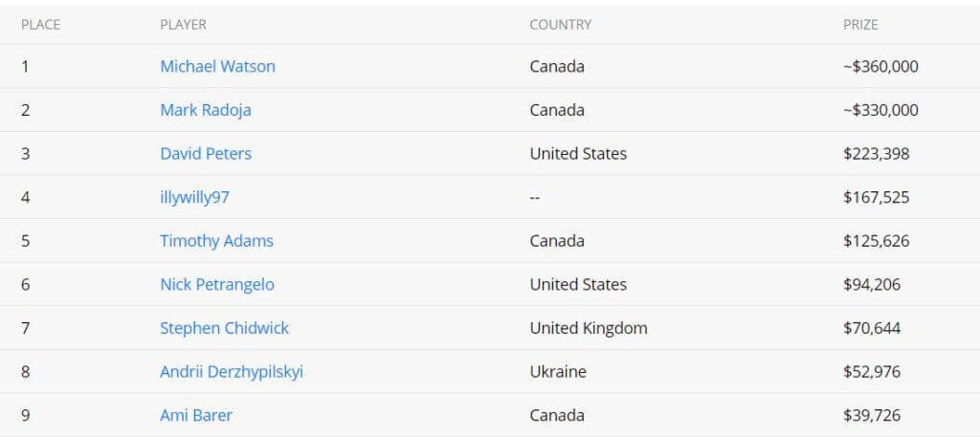Select the illywilly97 player link

pyautogui.click(x=194, y=198)
